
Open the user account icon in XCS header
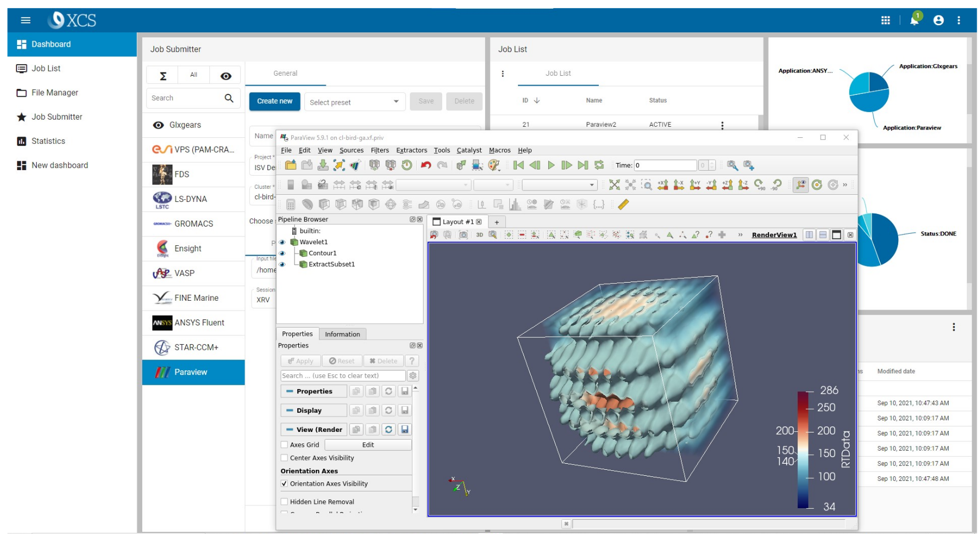(x=938, y=20)
